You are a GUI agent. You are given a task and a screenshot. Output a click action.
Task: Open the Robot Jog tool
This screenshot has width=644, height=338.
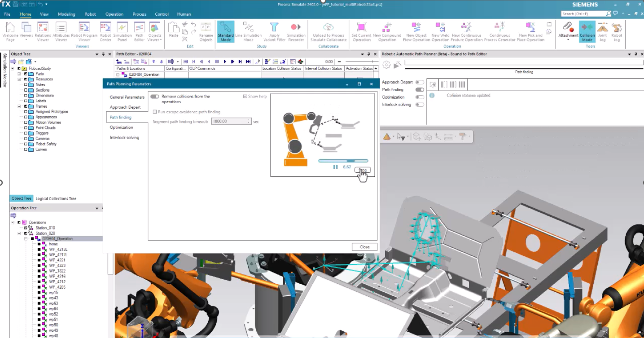coord(617,31)
